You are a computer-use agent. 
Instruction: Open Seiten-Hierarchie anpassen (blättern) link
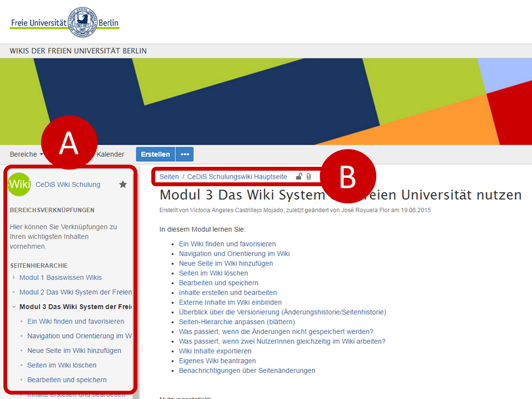[237, 322]
